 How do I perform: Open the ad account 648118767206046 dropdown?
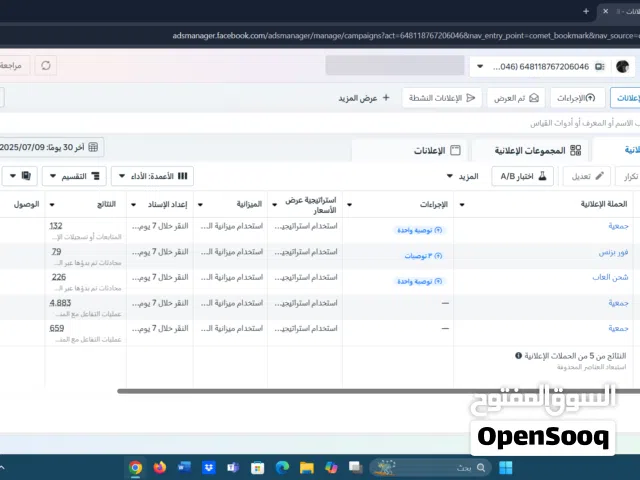pyautogui.click(x=540, y=67)
